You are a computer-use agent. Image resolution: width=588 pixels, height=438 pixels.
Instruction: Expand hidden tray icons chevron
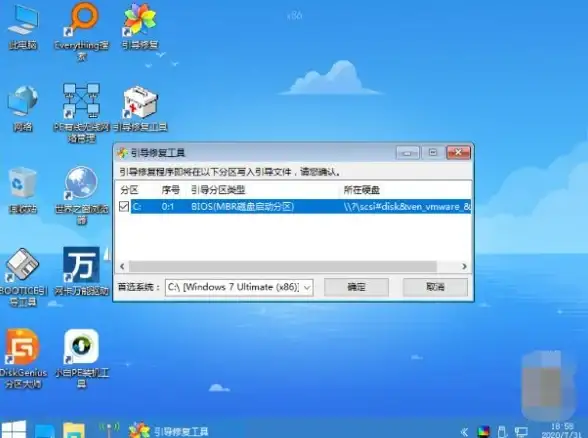464,432
